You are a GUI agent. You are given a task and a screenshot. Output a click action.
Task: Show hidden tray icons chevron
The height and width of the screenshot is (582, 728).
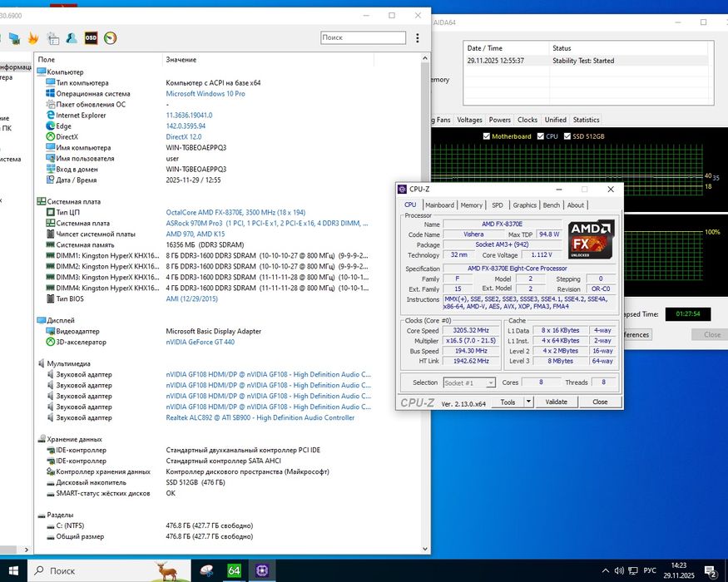tap(606, 571)
